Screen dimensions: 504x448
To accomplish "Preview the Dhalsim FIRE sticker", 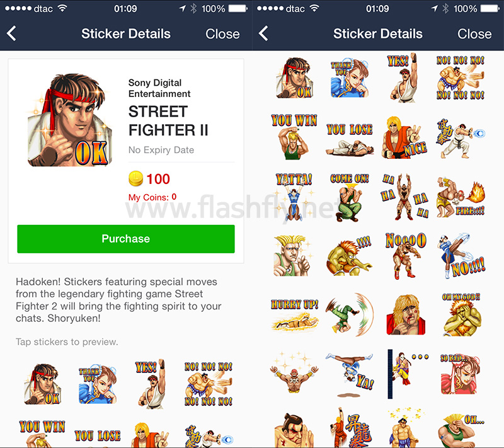I will pyautogui.click(x=461, y=197).
